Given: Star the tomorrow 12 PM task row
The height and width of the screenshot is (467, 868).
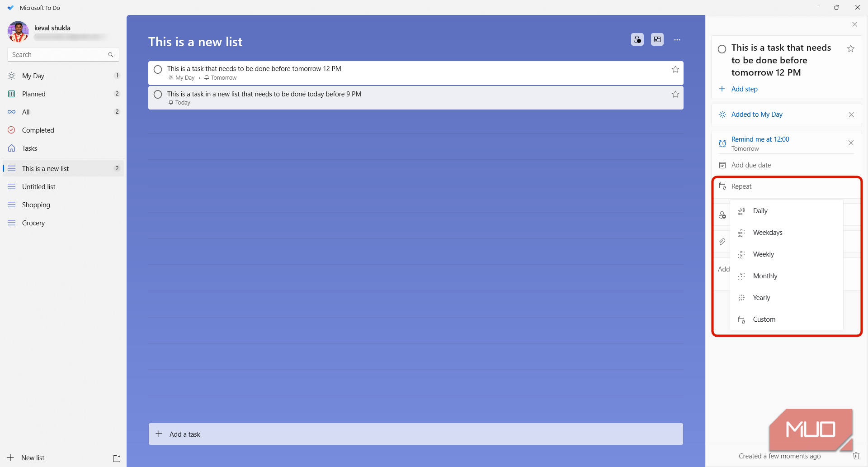Looking at the screenshot, I should [x=675, y=69].
